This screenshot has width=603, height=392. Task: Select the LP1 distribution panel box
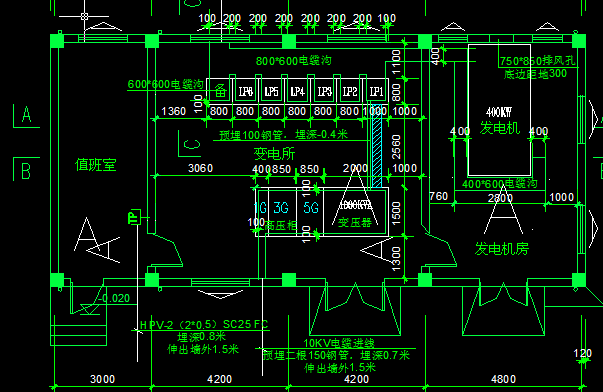click(x=376, y=91)
